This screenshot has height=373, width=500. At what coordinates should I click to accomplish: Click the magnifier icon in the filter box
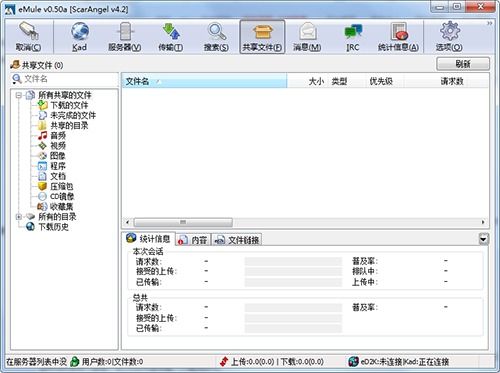pos(17,79)
